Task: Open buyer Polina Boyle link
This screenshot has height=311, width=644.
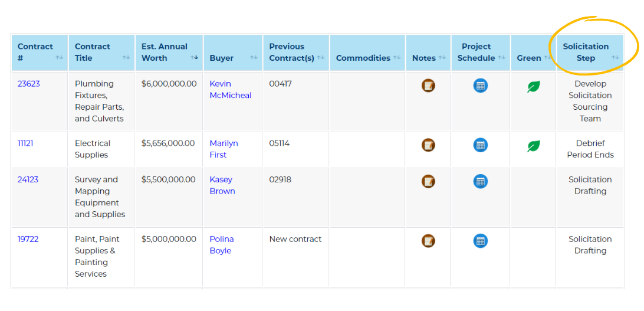Action: click(222, 245)
